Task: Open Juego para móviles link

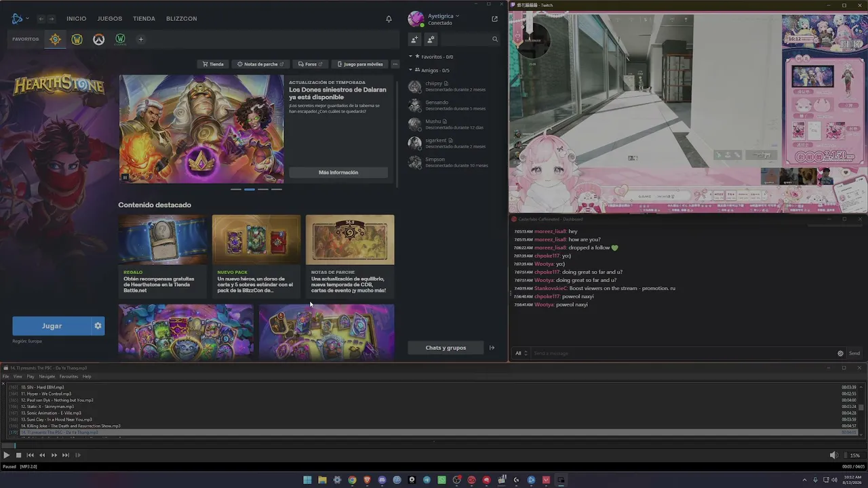Action: (360, 64)
